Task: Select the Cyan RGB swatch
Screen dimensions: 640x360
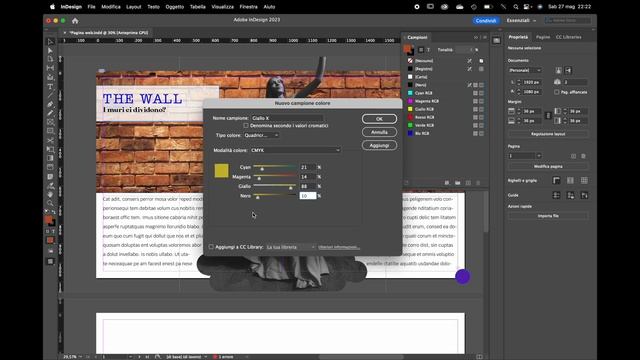Action: click(x=423, y=93)
